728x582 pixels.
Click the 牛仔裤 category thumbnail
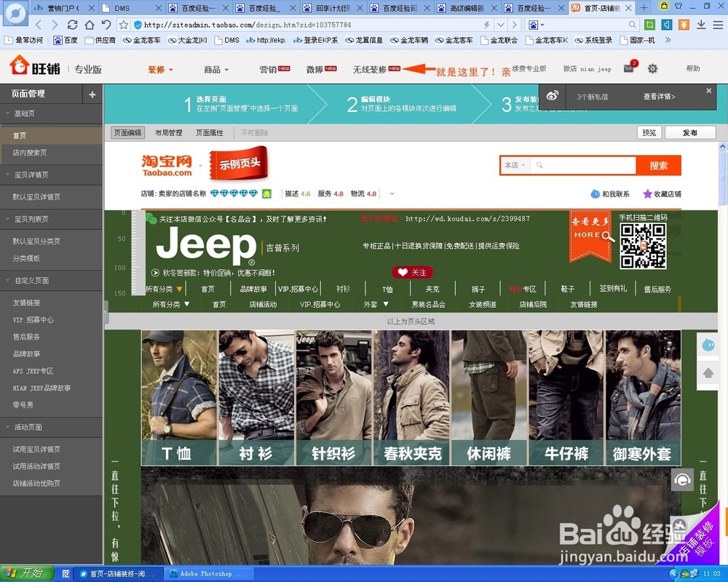point(566,397)
